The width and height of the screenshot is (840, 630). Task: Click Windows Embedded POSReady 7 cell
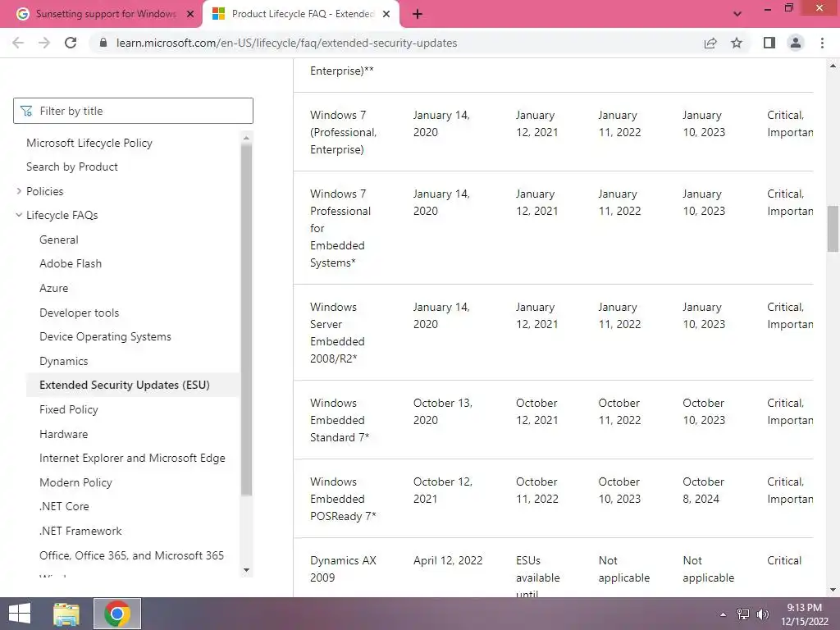click(x=343, y=499)
